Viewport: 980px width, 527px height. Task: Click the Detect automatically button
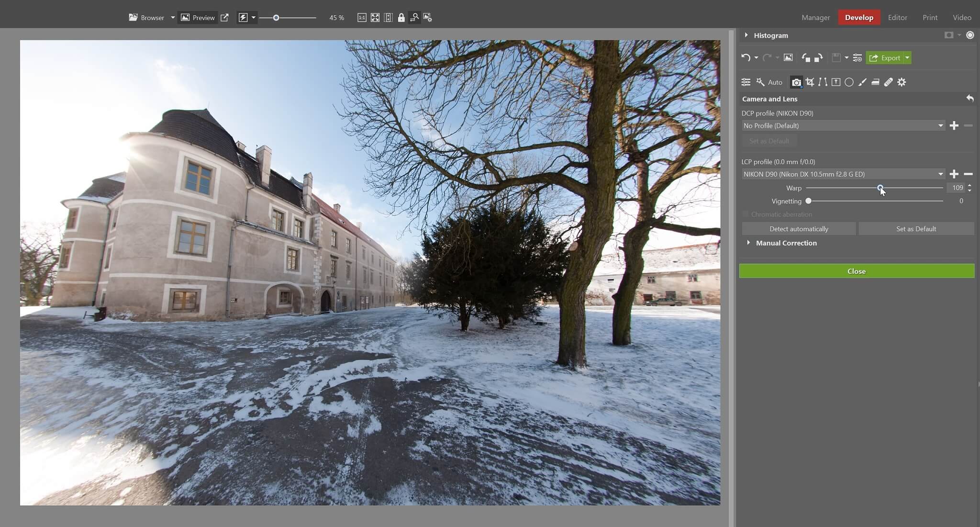pyautogui.click(x=799, y=229)
